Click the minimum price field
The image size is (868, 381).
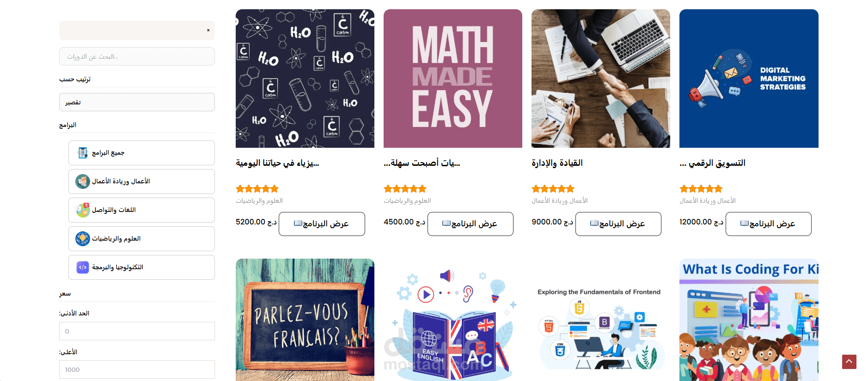coord(137,331)
